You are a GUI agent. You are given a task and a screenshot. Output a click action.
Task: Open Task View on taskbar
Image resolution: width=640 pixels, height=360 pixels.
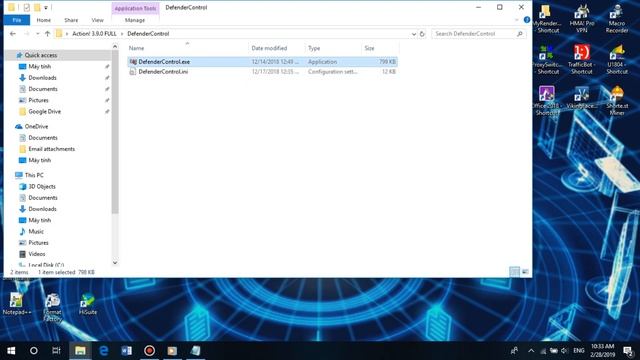pos(56,351)
